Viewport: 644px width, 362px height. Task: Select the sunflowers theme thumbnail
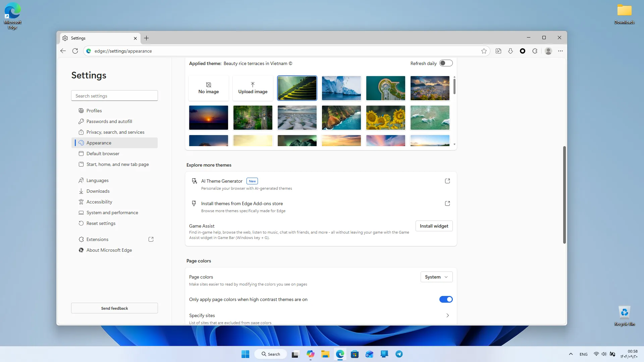point(386,118)
